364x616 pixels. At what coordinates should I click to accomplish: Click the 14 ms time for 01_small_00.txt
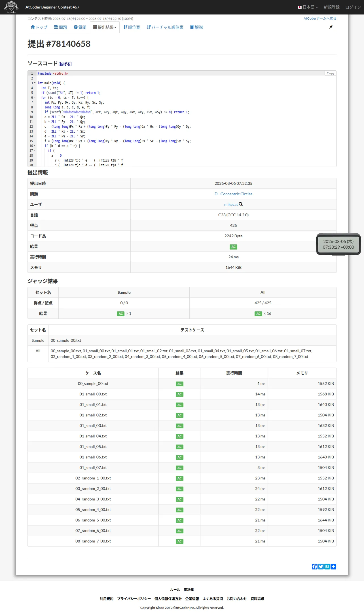click(x=260, y=394)
